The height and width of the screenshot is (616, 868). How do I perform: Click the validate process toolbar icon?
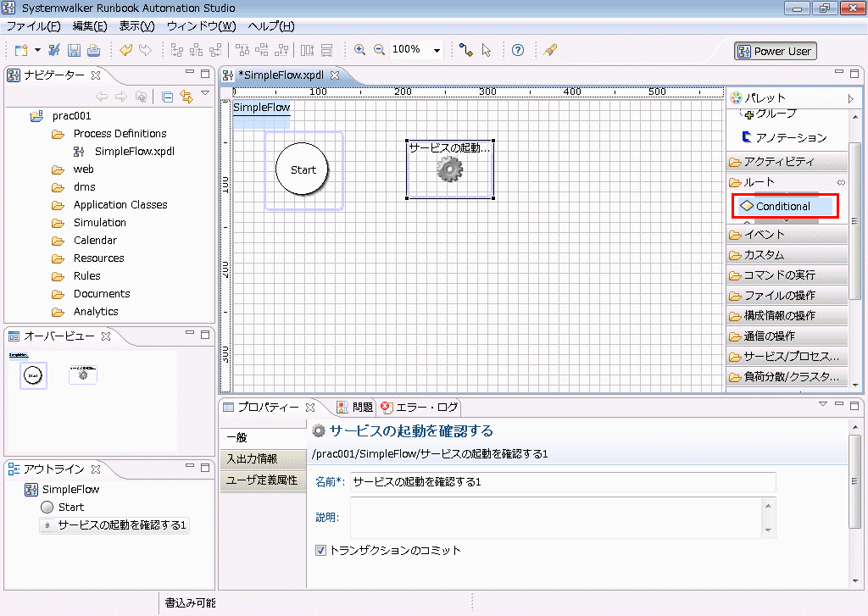[x=53, y=50]
